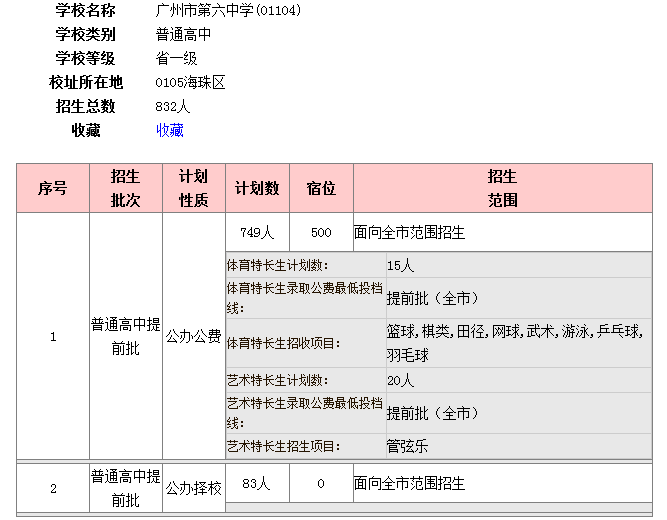Click 面向全市范围招生 in the 83人 row
Viewport: 667px width, 520px height.
tap(409, 483)
